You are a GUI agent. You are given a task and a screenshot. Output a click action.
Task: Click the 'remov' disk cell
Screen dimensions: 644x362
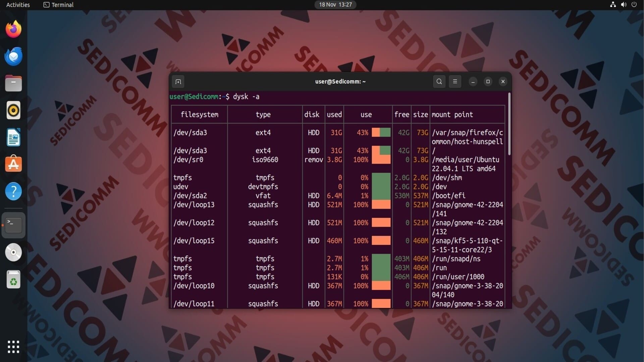pos(314,160)
